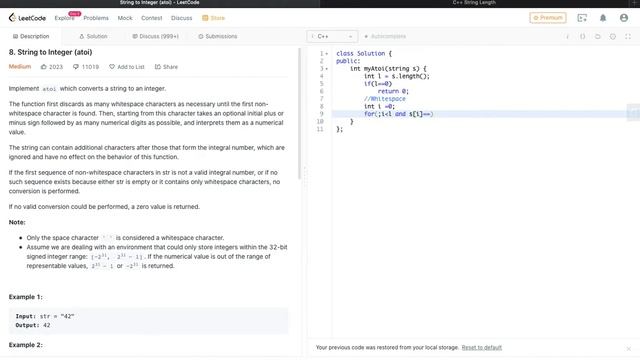Click the description panel scrollbar
Image resolution: width=640 pixels, height=360 pixels.
[300, 113]
